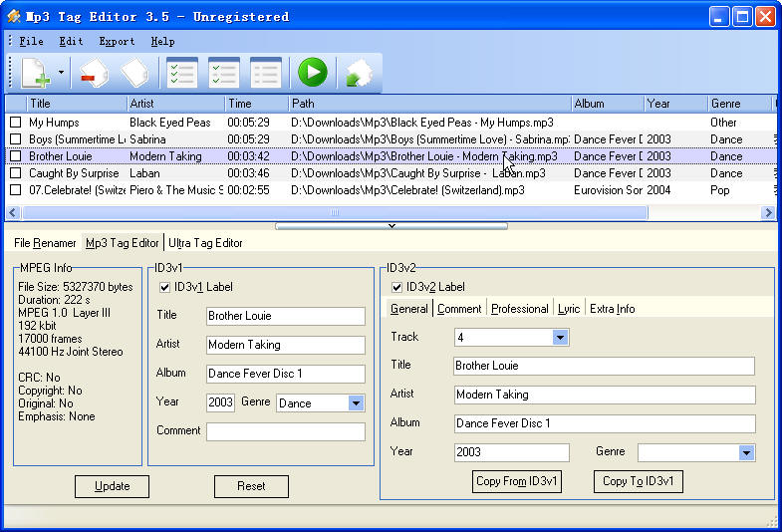Collapse the lower panel using splitter chevron

(x=391, y=226)
